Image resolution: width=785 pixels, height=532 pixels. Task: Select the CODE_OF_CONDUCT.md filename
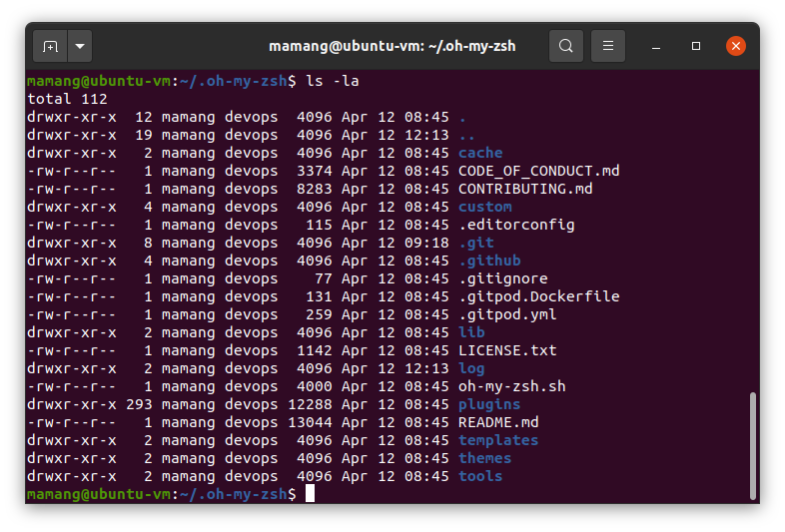pyautogui.click(x=538, y=171)
